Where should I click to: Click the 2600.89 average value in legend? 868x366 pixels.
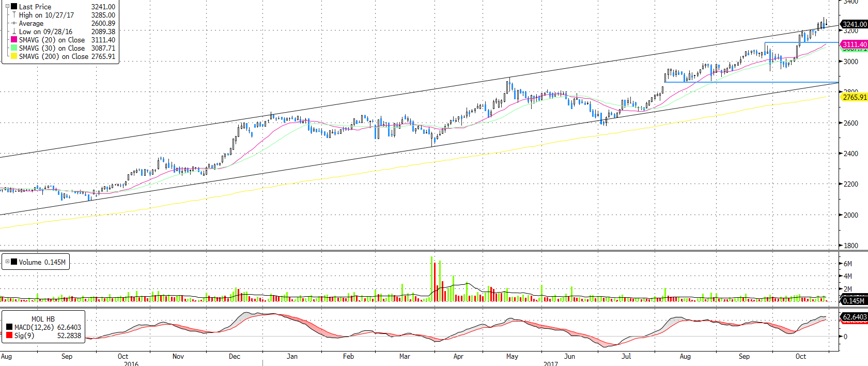(103, 23)
